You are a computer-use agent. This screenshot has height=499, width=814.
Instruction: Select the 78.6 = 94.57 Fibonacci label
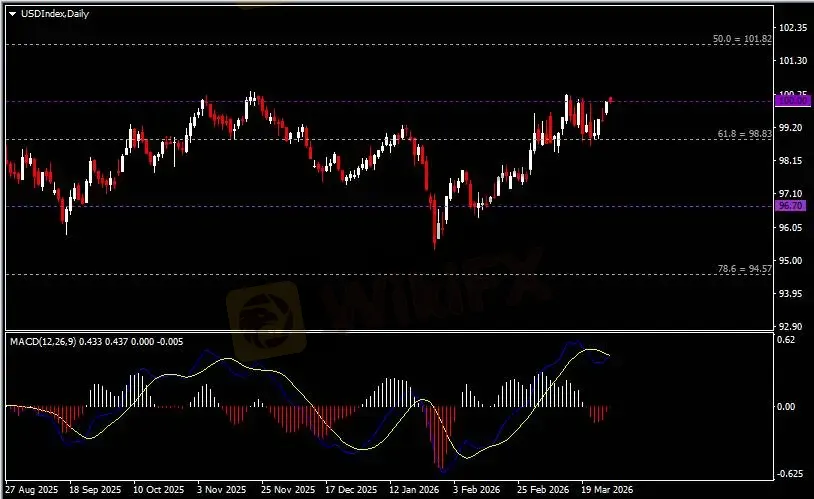tap(744, 269)
